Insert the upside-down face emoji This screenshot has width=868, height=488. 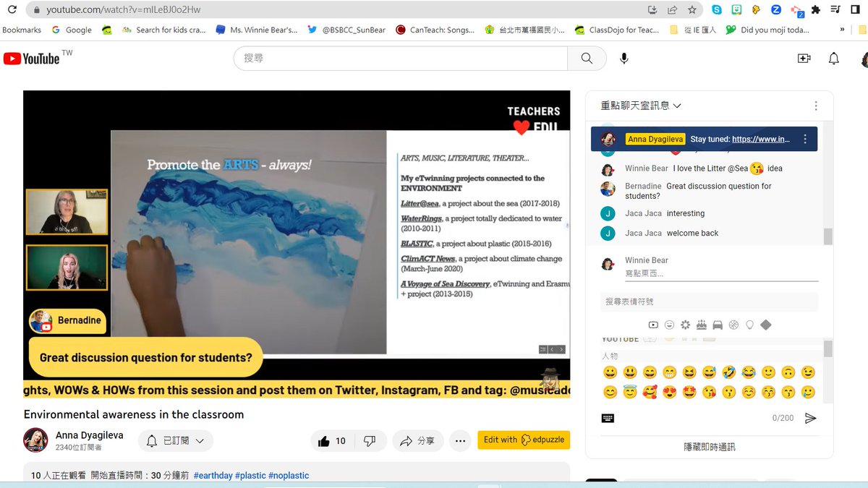[x=788, y=372]
